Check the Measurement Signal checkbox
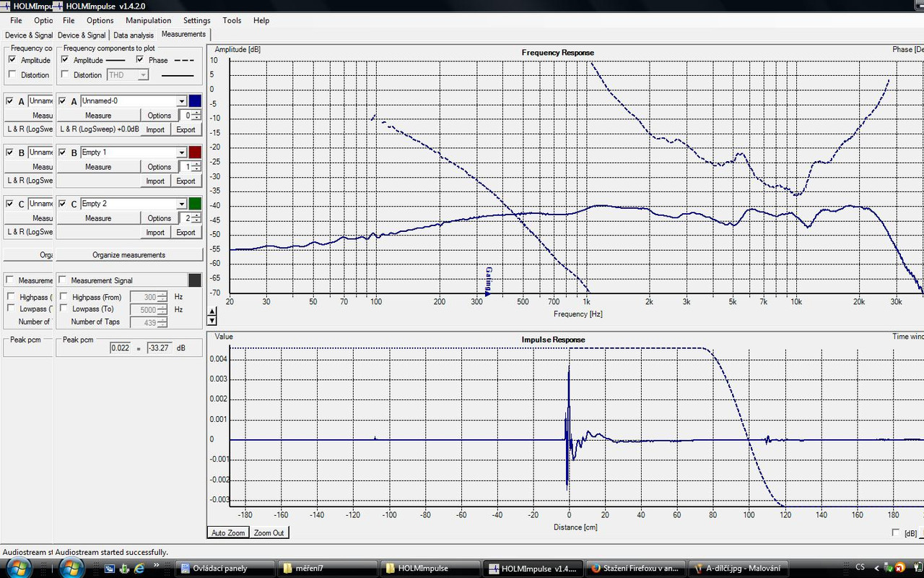Image resolution: width=924 pixels, height=578 pixels. coord(63,280)
